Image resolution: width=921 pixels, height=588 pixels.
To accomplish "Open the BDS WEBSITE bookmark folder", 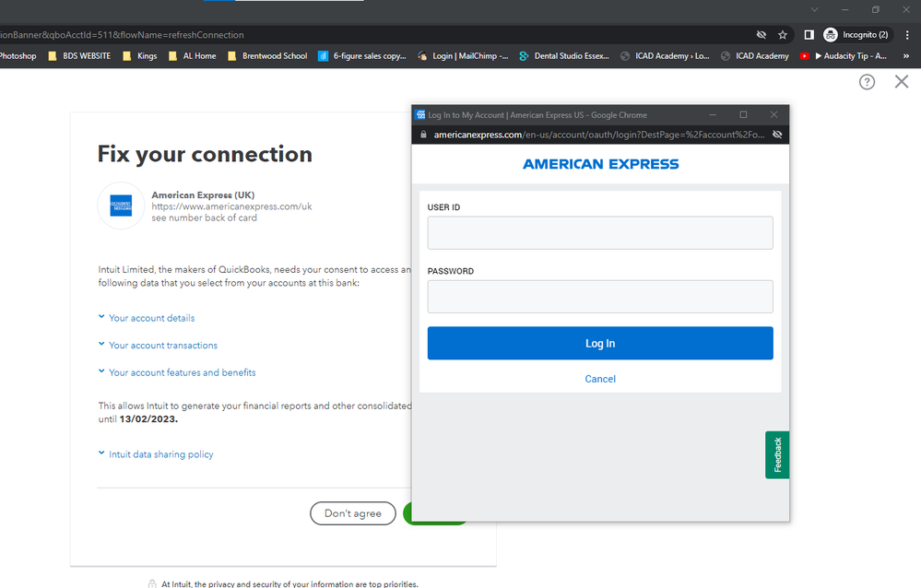I will [x=79, y=56].
